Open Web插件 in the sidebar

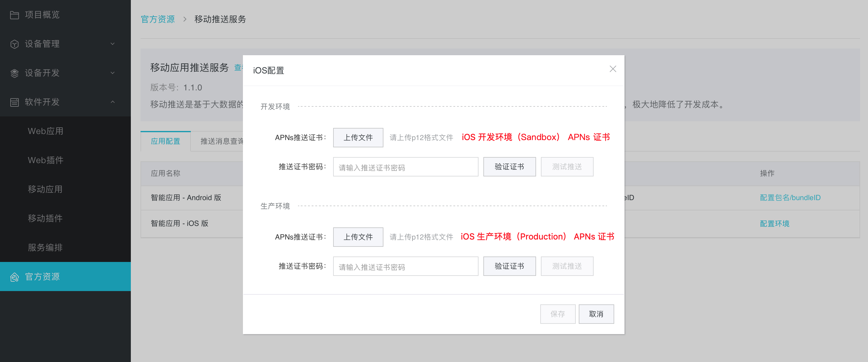45,160
